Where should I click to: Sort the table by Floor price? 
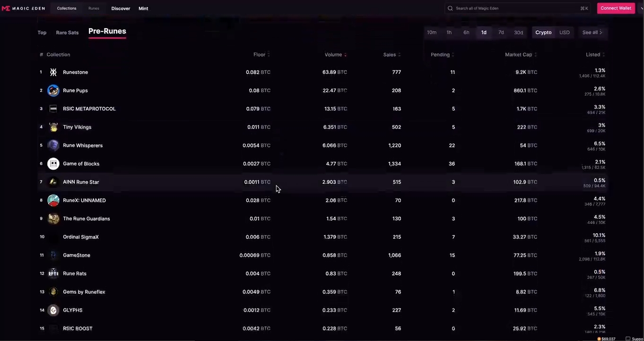(x=260, y=55)
